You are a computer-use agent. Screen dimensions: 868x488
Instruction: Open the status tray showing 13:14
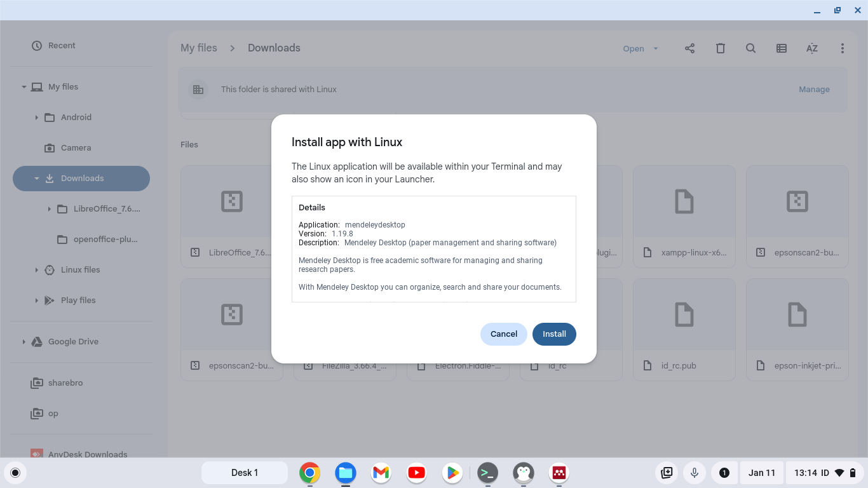(x=825, y=473)
